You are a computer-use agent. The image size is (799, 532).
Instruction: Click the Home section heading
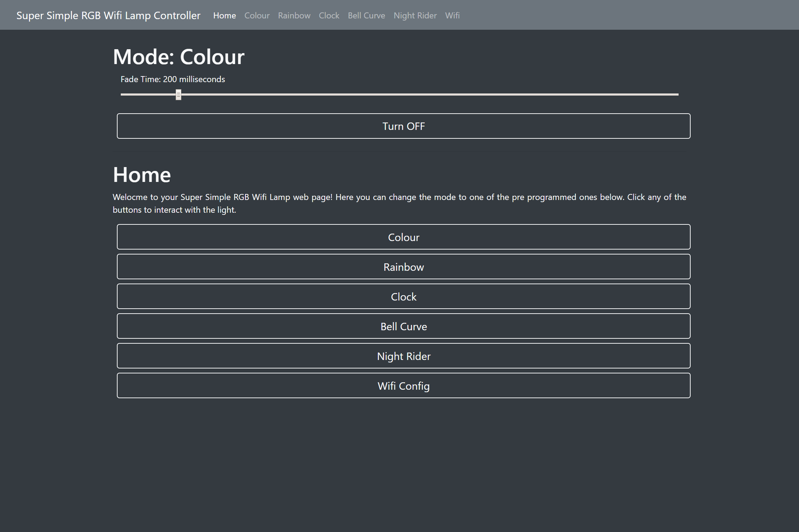pyautogui.click(x=142, y=175)
